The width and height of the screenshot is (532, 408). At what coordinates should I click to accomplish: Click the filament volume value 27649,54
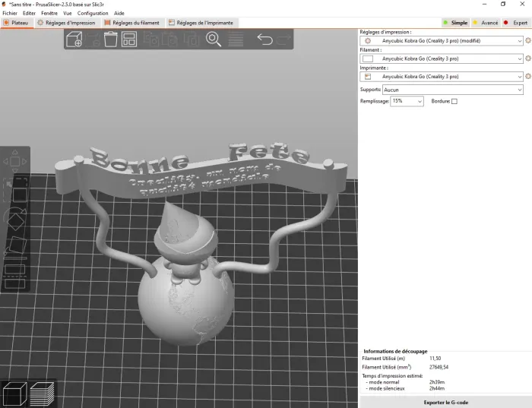pos(439,367)
